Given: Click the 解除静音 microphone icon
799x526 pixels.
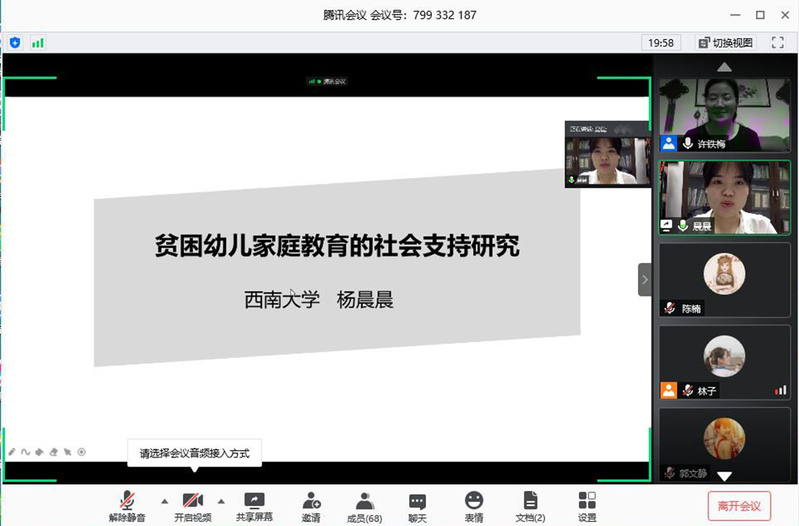Looking at the screenshot, I should pos(127,500).
